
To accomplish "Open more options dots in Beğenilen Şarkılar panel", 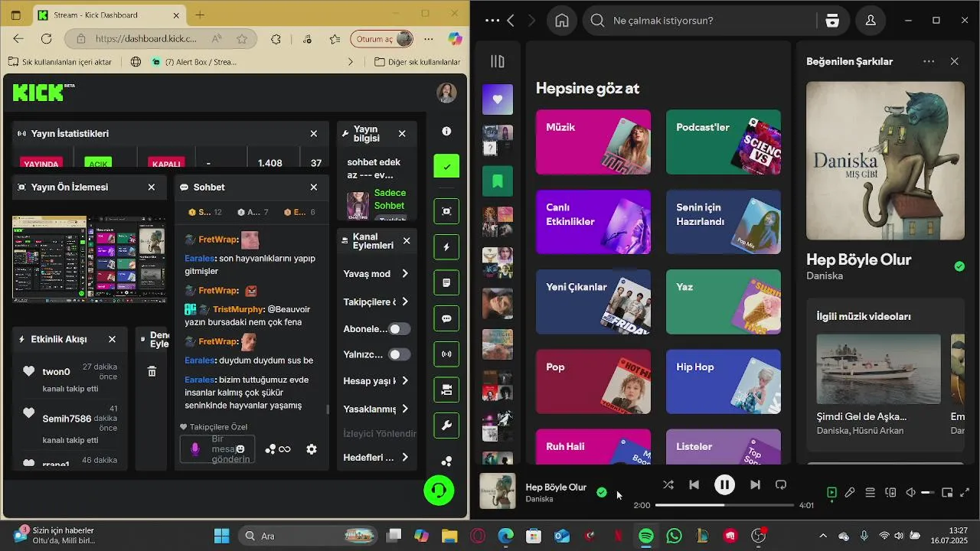I will [x=929, y=61].
